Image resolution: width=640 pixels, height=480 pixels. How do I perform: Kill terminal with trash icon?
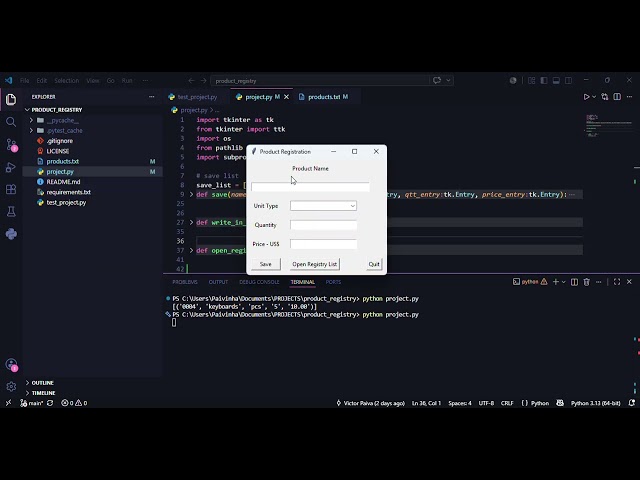tap(587, 282)
